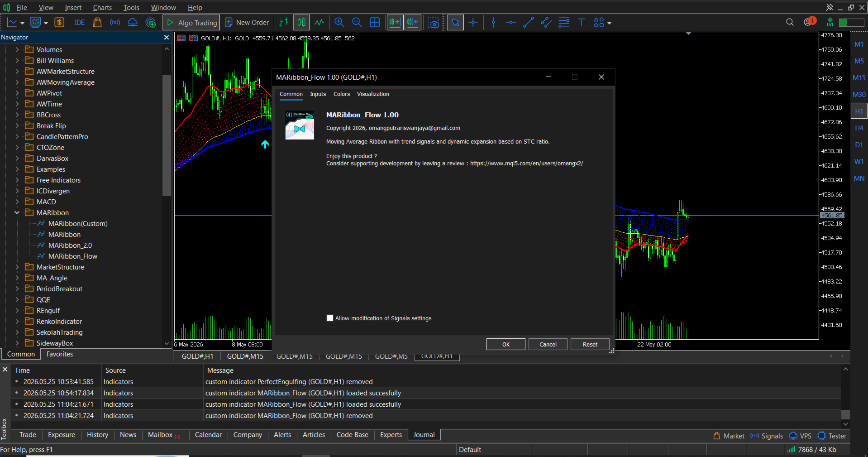Click Cancel in MARibbon_Flow dialog
The width and height of the screenshot is (868, 457).
(548, 344)
